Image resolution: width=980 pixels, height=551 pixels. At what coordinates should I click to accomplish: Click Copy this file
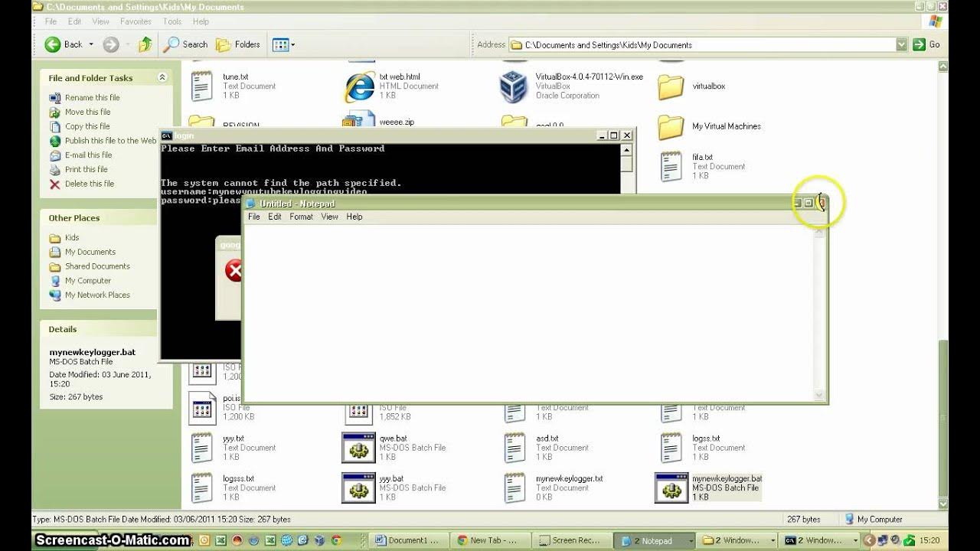(87, 126)
